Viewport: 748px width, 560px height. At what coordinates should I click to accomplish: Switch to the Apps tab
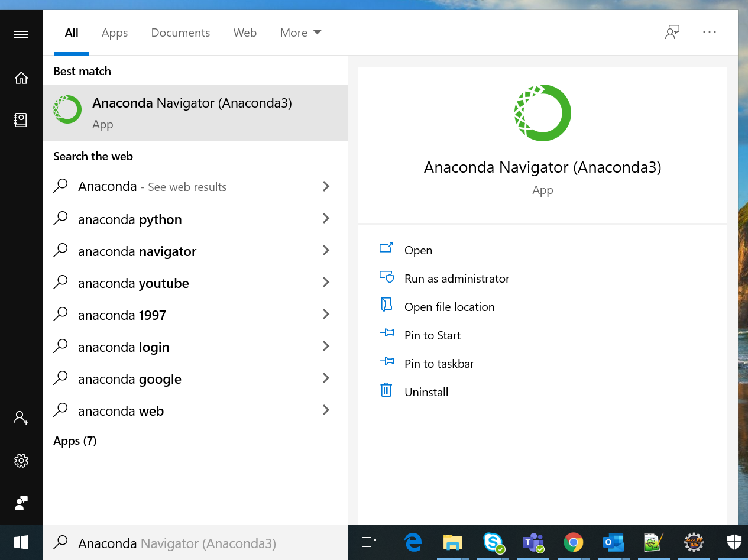coord(115,33)
